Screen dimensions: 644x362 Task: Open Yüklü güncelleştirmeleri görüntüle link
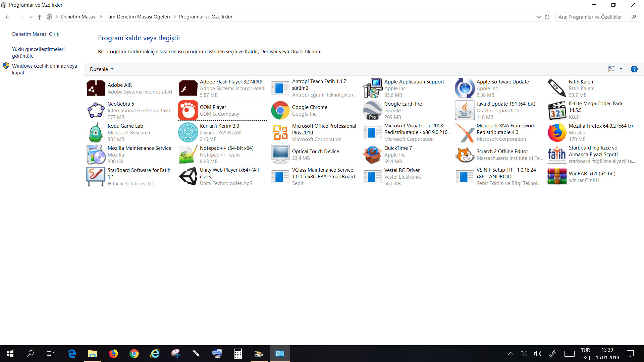click(38, 53)
